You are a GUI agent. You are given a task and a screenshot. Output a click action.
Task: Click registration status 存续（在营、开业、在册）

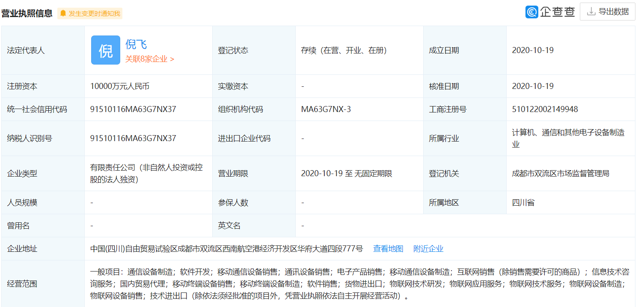[x=344, y=50]
